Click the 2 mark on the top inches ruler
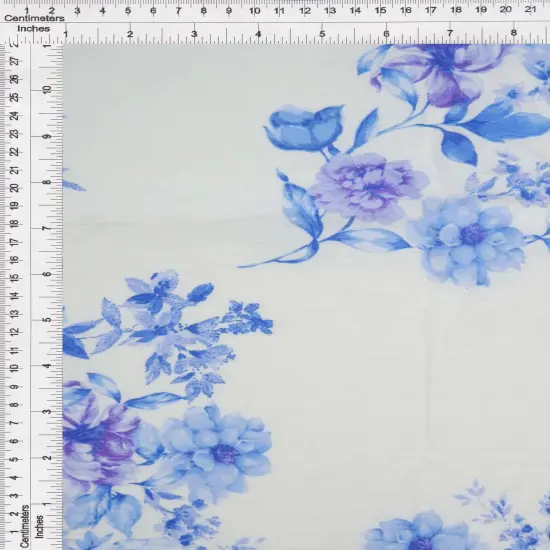 (130, 34)
